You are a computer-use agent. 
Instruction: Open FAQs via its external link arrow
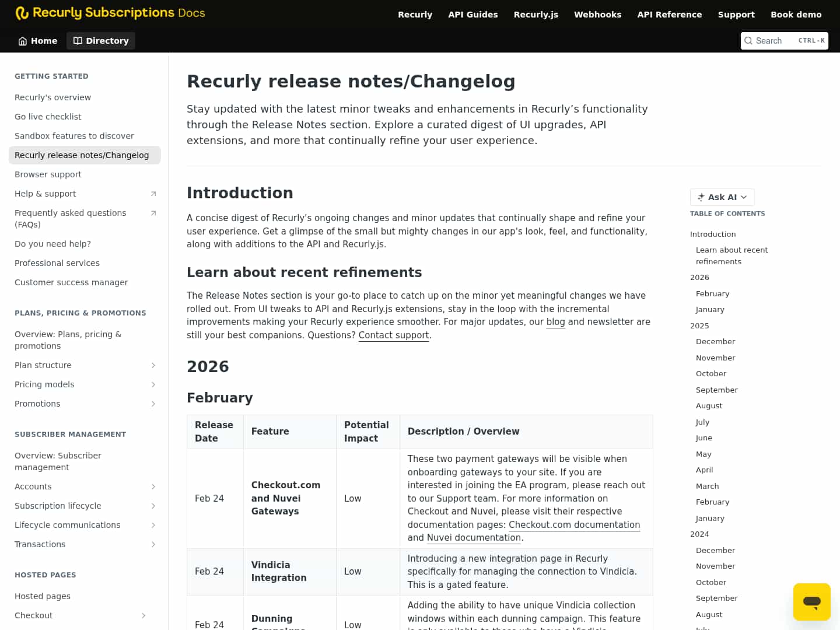tap(153, 213)
